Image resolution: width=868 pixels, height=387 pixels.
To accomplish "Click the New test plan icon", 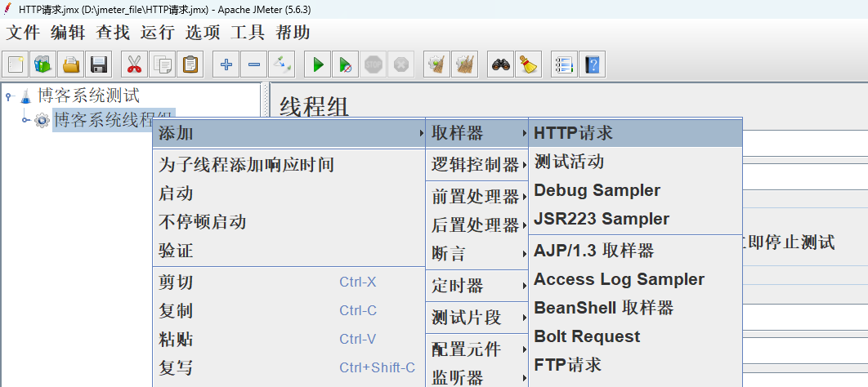I will click(x=16, y=64).
